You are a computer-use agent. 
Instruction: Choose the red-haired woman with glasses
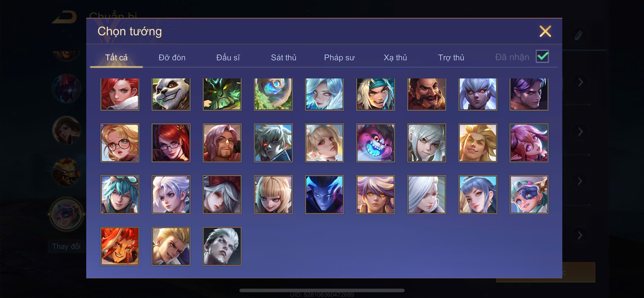click(x=171, y=143)
